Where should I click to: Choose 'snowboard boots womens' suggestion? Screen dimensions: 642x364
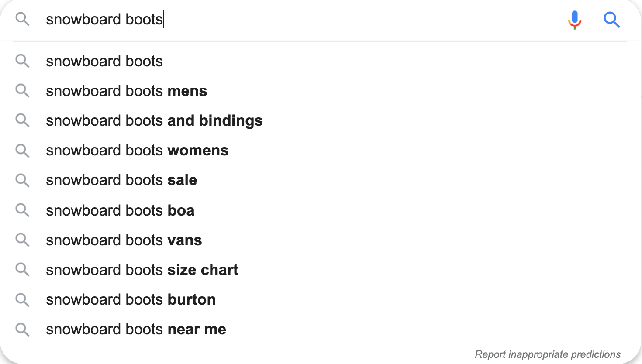click(x=321, y=150)
